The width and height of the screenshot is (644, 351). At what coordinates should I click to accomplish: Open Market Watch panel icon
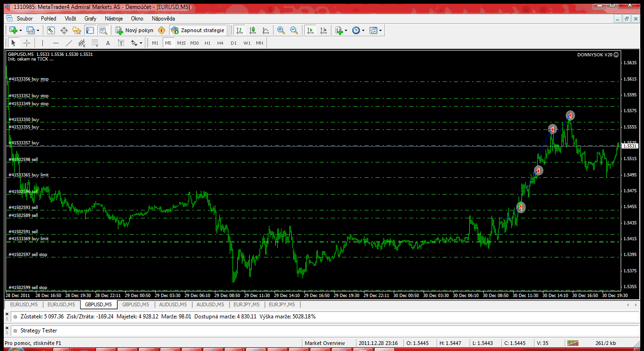(x=51, y=30)
